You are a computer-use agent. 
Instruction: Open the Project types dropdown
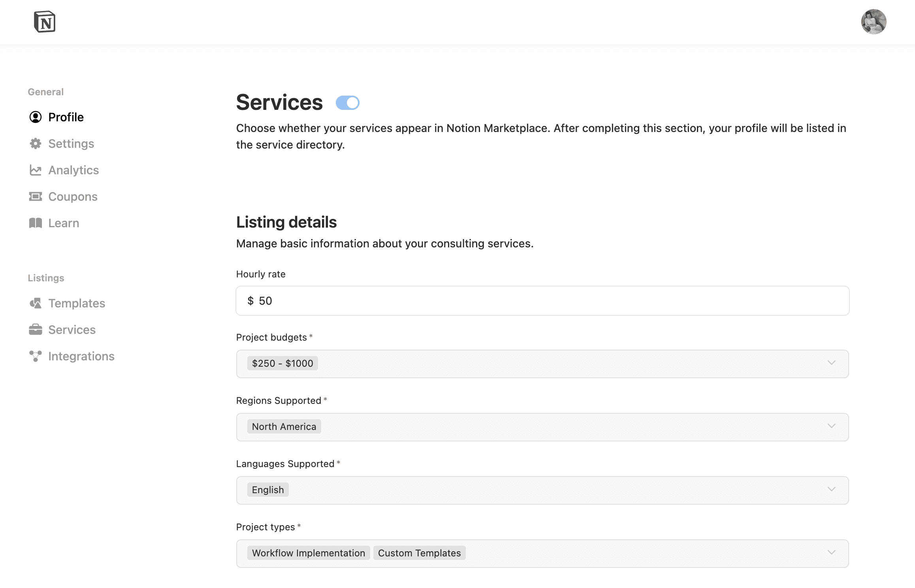(x=832, y=553)
